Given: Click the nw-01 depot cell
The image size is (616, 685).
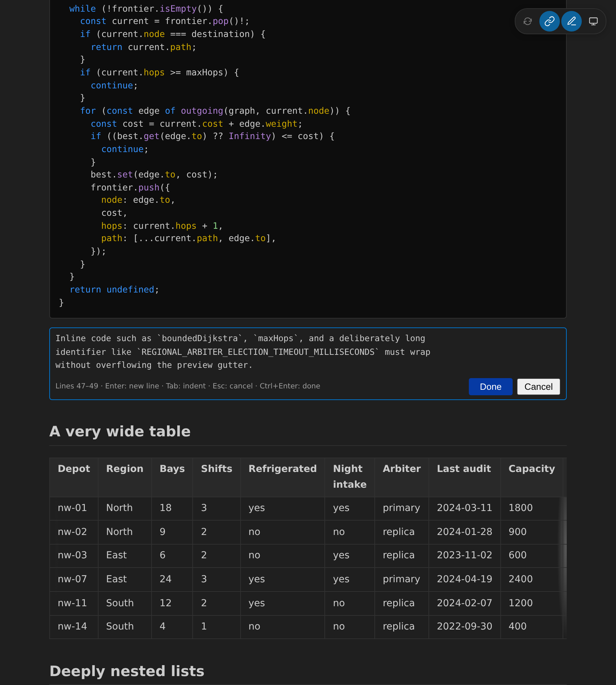Looking at the screenshot, I should pyautogui.click(x=74, y=508).
